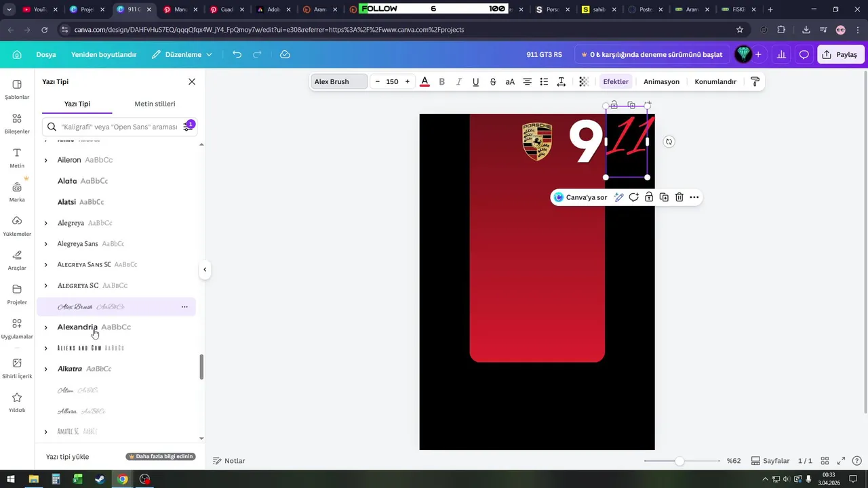The height and width of the screenshot is (488, 868).
Task: Open the text spacing options
Action: tap(561, 81)
